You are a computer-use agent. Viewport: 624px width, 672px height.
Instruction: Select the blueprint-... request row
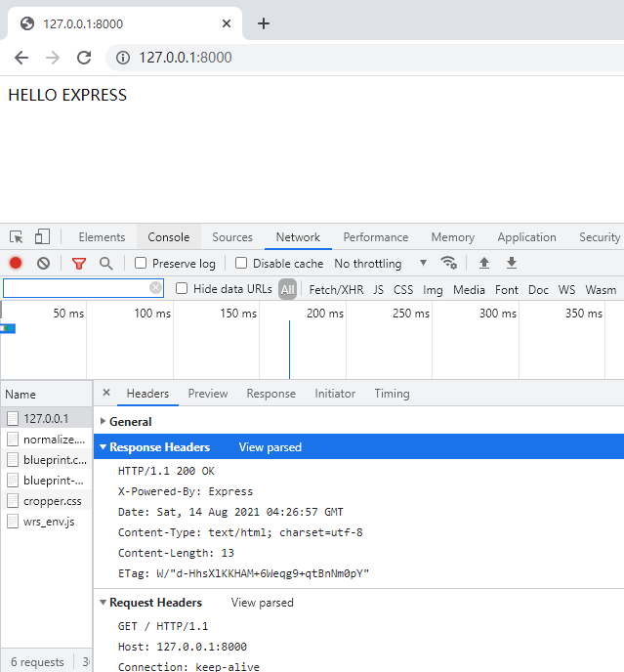point(46,481)
